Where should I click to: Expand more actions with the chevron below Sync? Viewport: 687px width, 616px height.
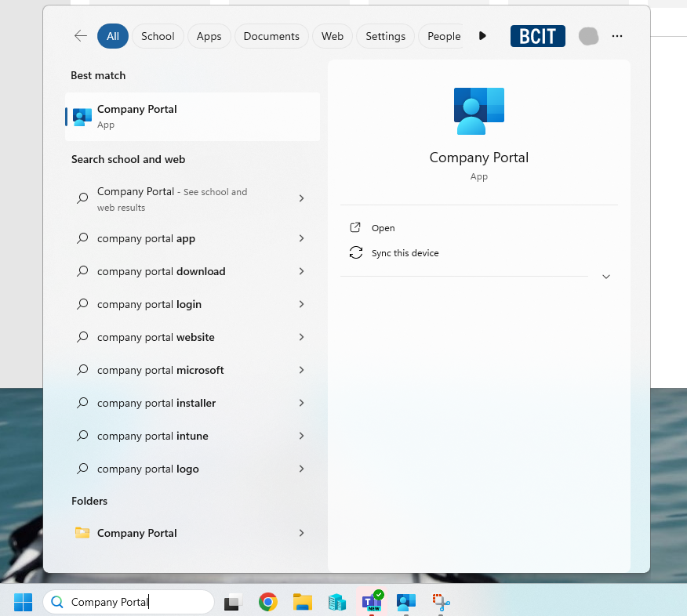click(x=605, y=277)
